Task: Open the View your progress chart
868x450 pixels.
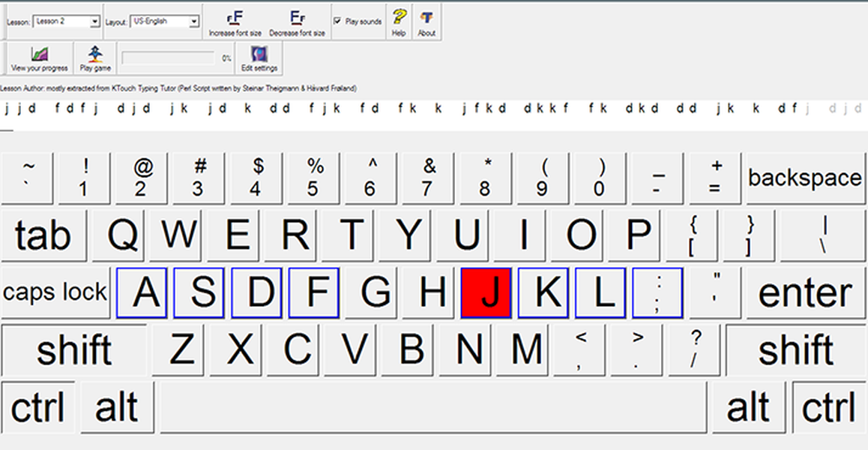Action: 39,54
